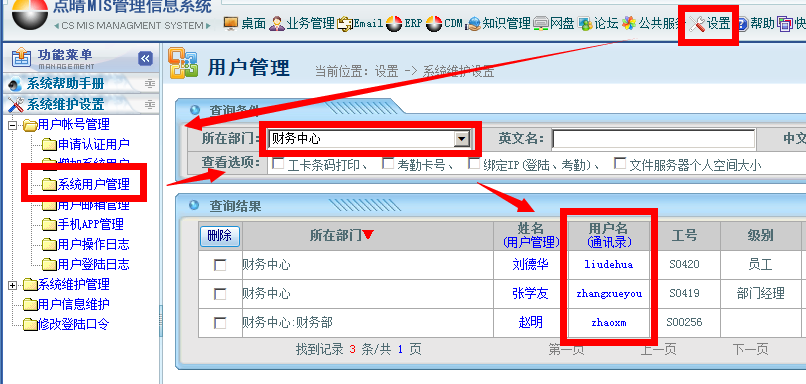This screenshot has height=384, width=806.
Task: Collapse the 用户帐号管理 tree node
Action: [x=13, y=125]
